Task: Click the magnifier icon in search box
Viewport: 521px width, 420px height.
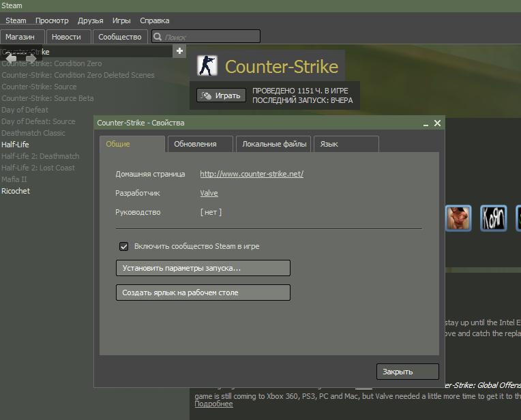Action: tap(158, 37)
